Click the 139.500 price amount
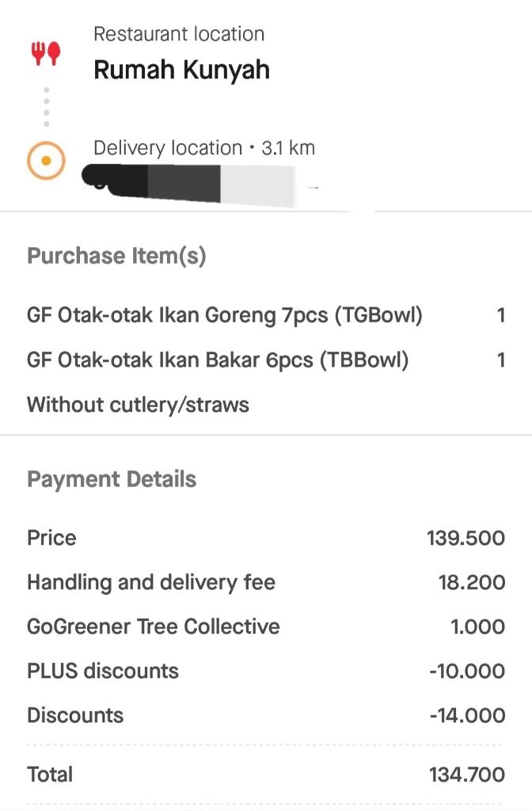Image resolution: width=532 pixels, height=811 pixels. (x=465, y=539)
